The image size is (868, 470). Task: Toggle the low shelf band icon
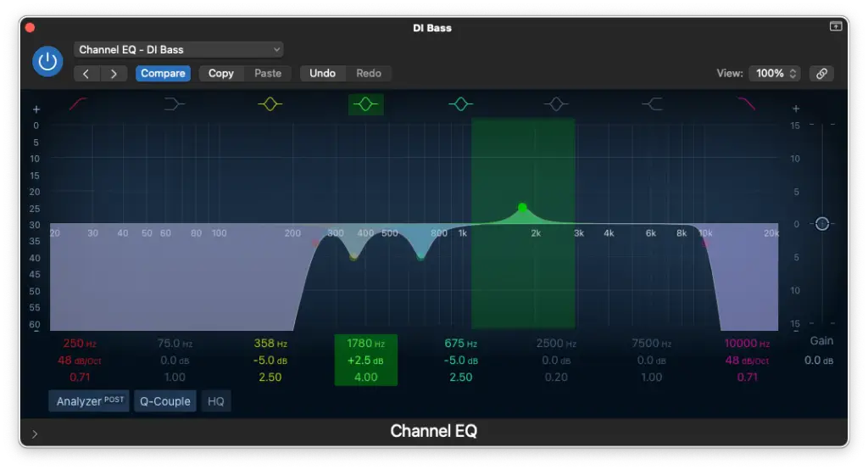pyautogui.click(x=175, y=104)
